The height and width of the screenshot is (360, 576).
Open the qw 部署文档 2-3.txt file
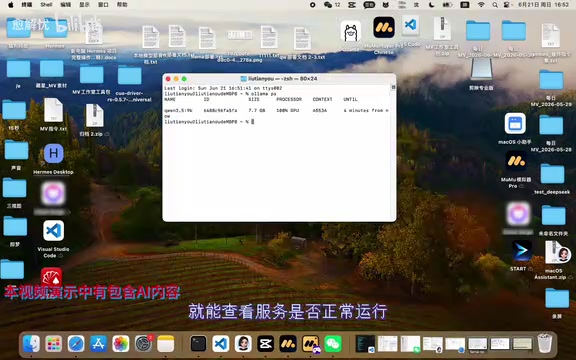click(302, 39)
